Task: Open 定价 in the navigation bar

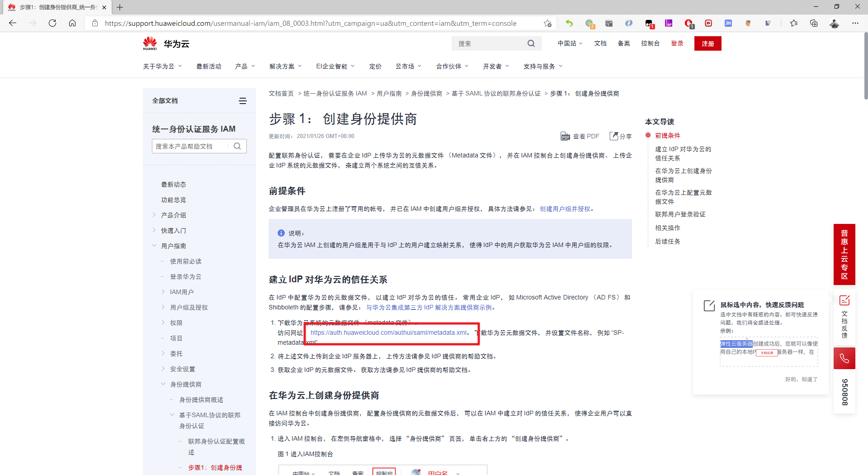Action: 375,66
